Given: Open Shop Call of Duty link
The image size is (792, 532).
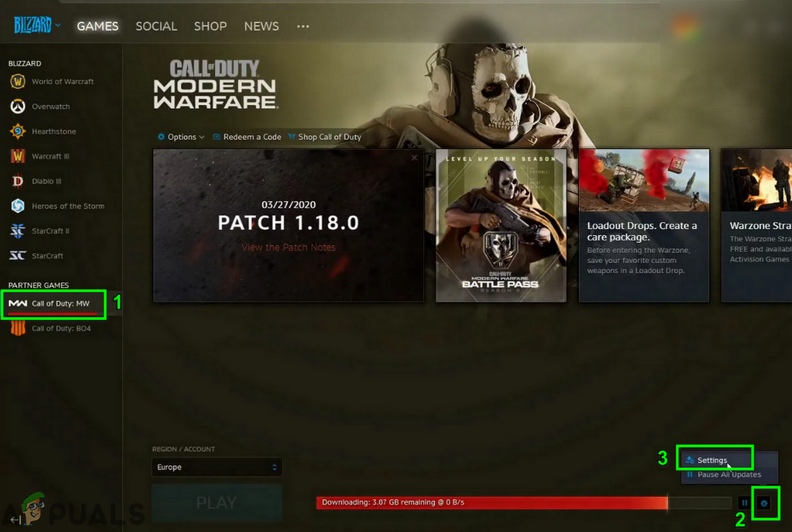Looking at the screenshot, I should 324,137.
